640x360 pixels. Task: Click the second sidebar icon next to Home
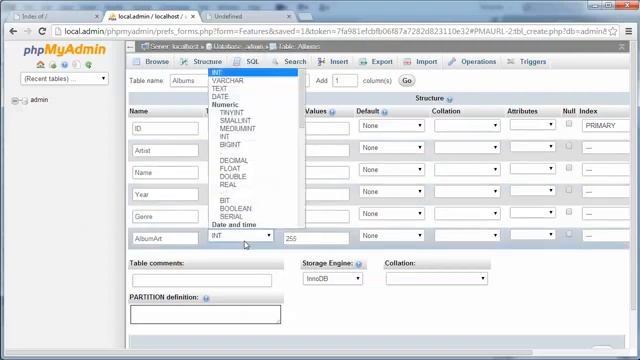(53, 65)
